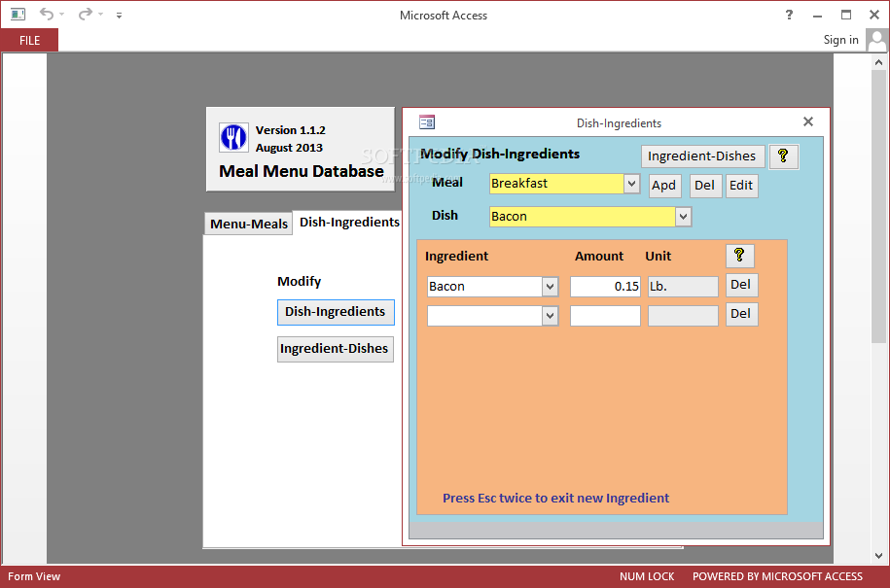The image size is (890, 588).
Task: Click the Ingredient-Dishes button in dialog header
Action: point(702,156)
